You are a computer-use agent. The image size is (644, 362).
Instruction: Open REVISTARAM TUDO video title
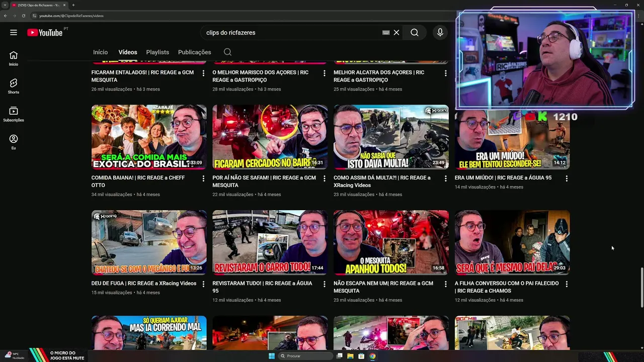(x=262, y=287)
